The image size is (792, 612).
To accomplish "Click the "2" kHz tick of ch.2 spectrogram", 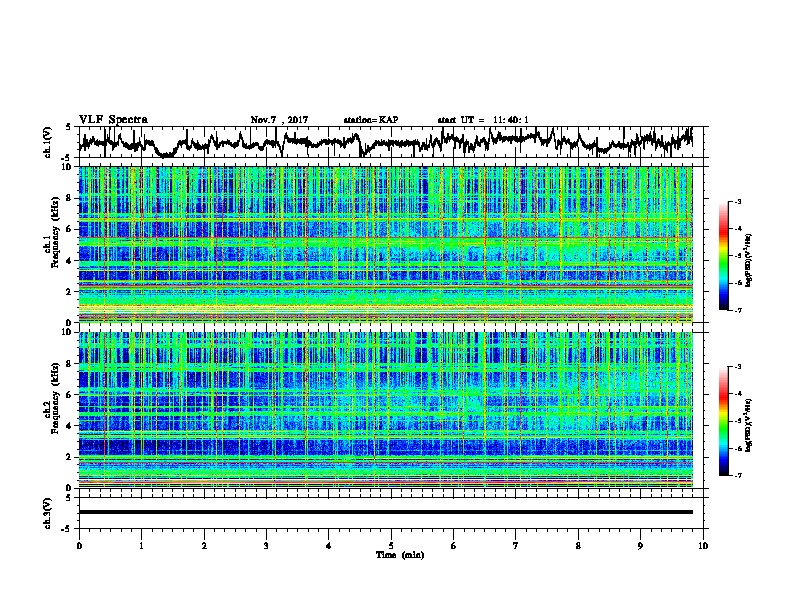I will [x=70, y=457].
